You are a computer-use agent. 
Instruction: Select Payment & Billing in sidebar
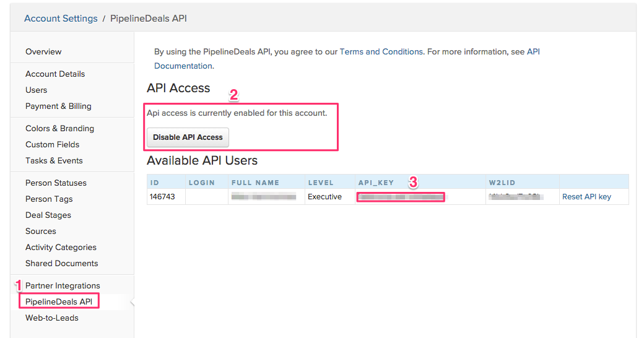coord(58,106)
